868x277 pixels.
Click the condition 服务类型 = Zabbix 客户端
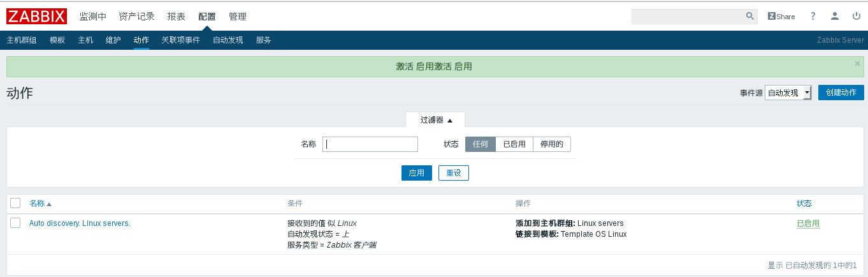point(332,245)
